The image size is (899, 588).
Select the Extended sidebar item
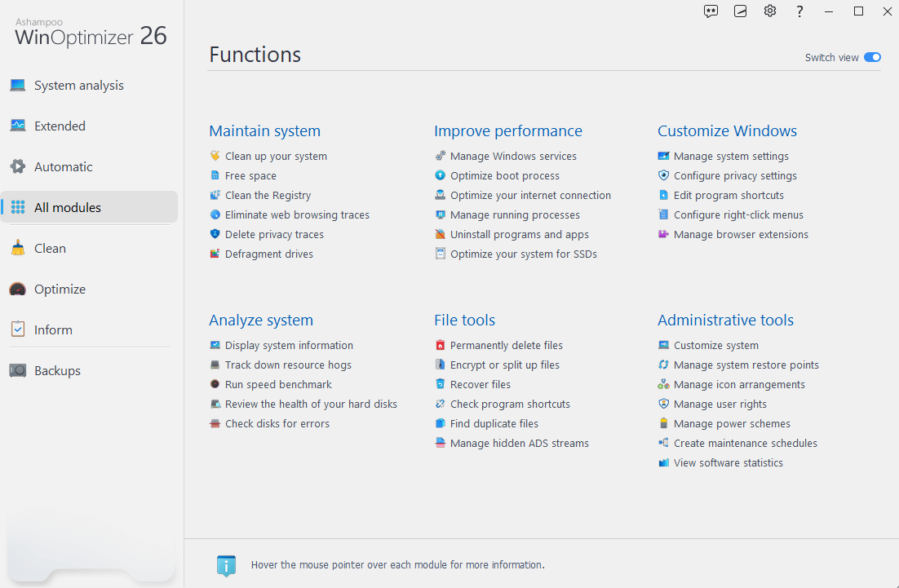(x=60, y=126)
